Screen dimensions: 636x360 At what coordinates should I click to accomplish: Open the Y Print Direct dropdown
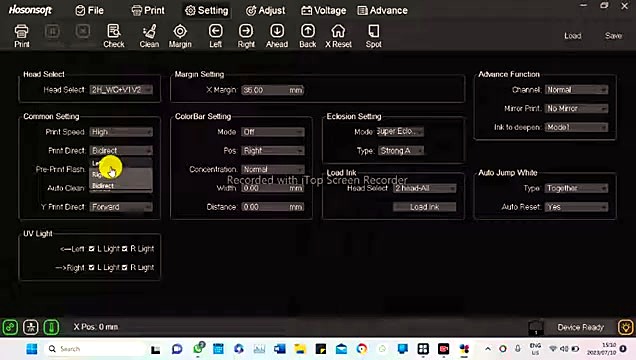[121, 207]
